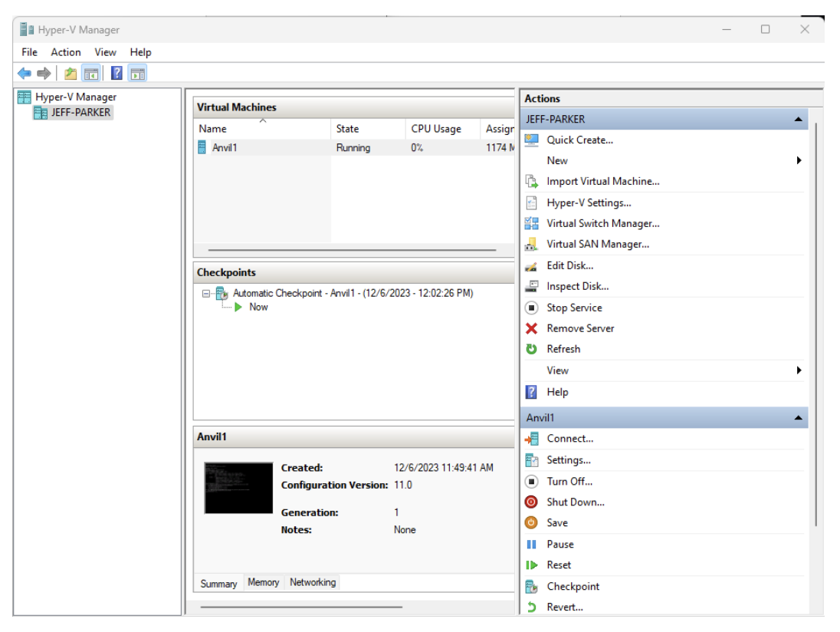Click the Virtual Machines horizontal scrollbar
Image resolution: width=840 pixels, height=632 pixels.
tap(352, 250)
